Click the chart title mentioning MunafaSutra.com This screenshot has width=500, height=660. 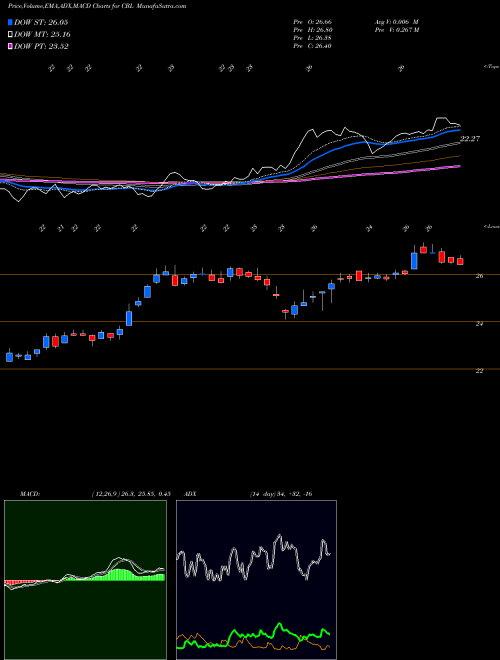[97, 6]
